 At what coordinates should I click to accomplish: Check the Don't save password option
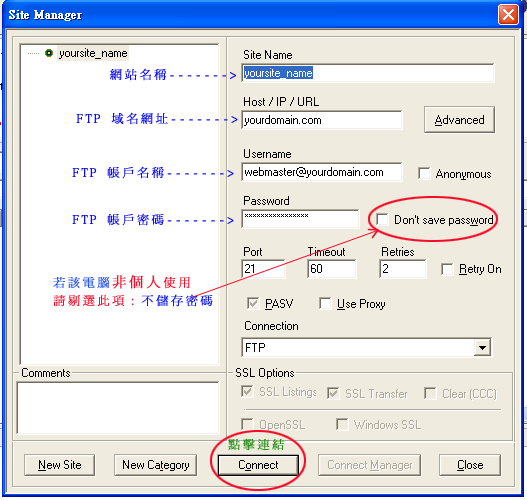[382, 219]
